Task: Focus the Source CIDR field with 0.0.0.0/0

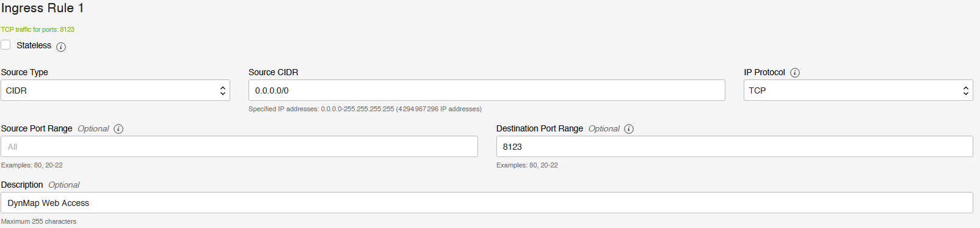Action: (x=487, y=90)
